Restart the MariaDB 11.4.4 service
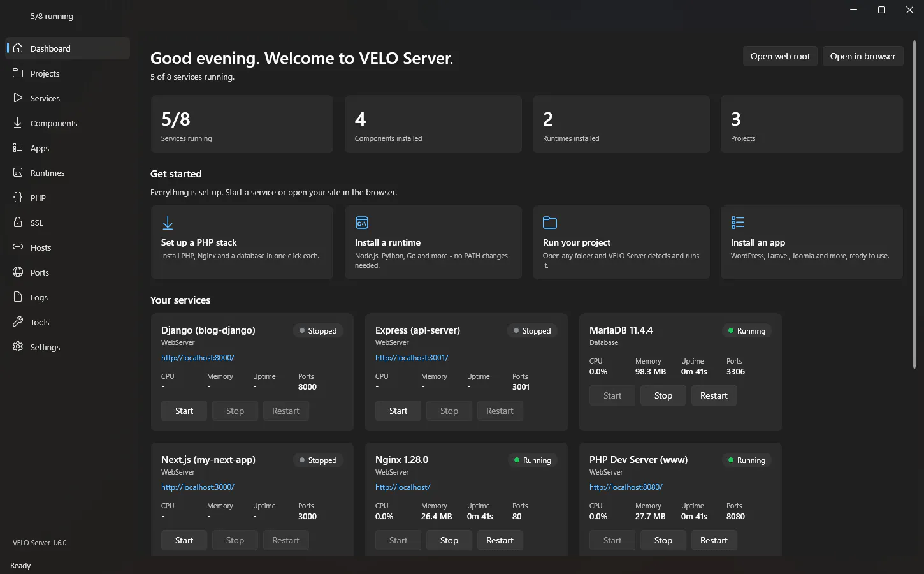Viewport: 924px width, 574px height. 714,395
